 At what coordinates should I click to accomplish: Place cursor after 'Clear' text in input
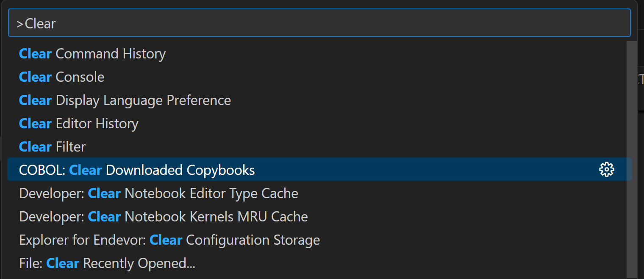click(56, 24)
